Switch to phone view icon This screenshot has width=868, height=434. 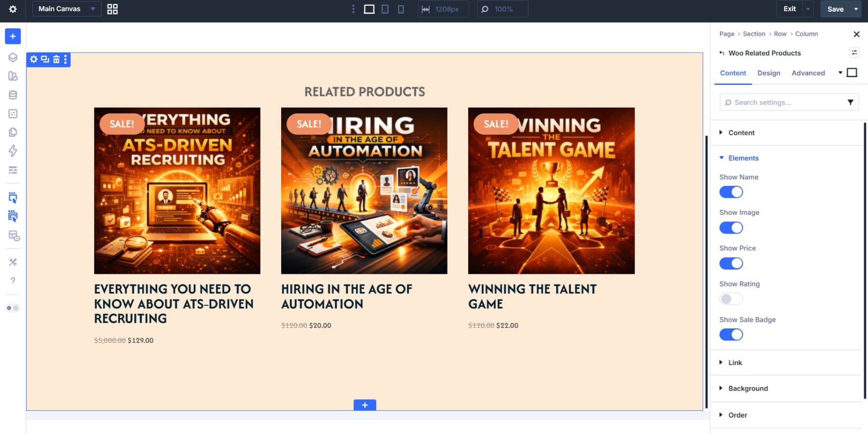401,9
